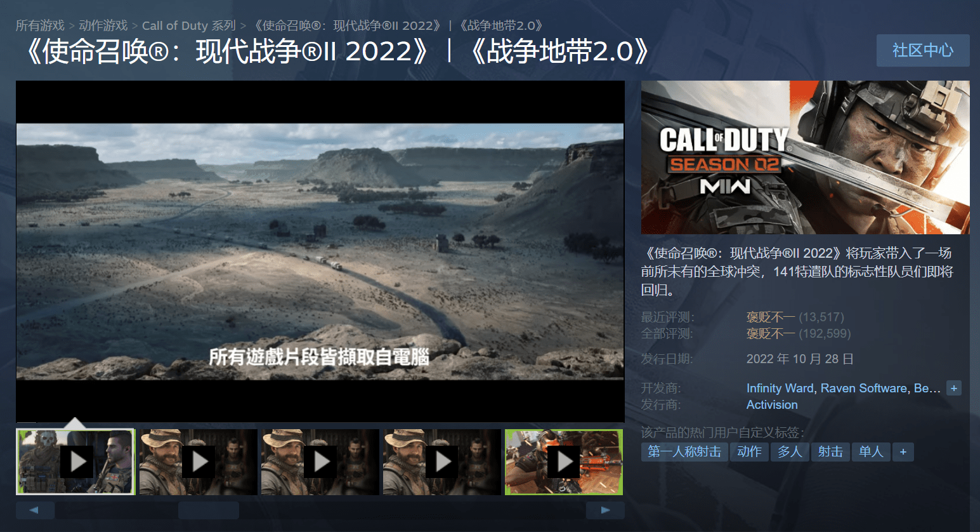Select the 射击 tag
The image size is (980, 532).
830,451
